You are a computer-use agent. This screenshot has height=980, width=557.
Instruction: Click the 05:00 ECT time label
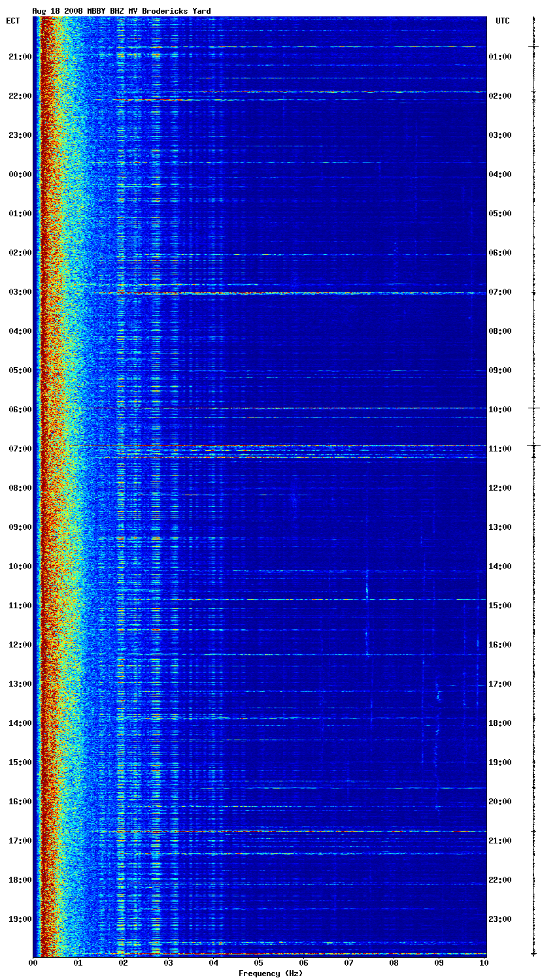[20, 370]
